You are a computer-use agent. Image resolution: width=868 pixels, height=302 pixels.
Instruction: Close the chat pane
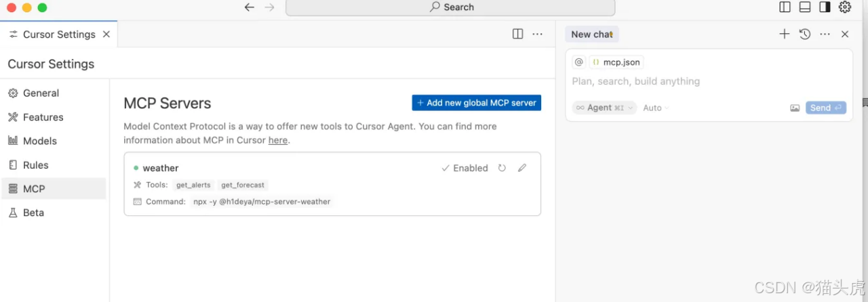point(845,34)
